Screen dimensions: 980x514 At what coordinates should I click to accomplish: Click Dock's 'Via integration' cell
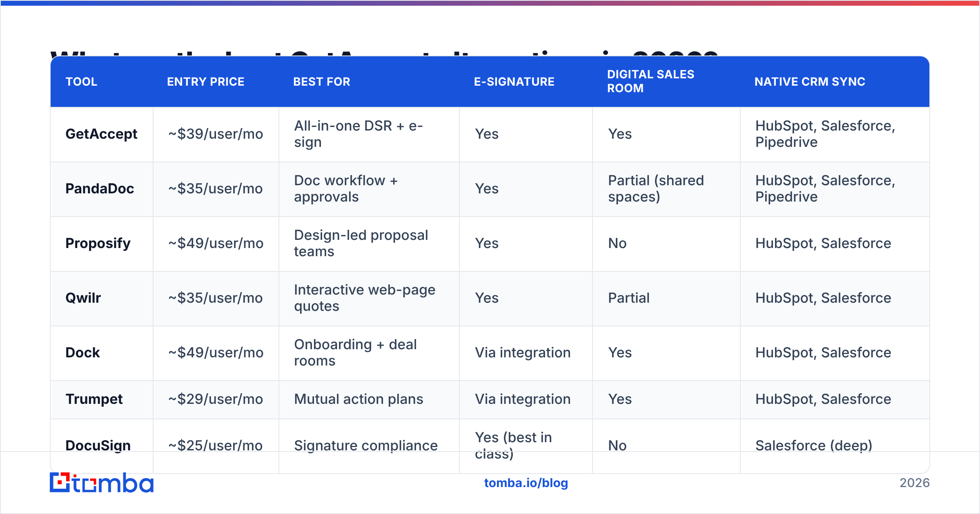[526, 353]
